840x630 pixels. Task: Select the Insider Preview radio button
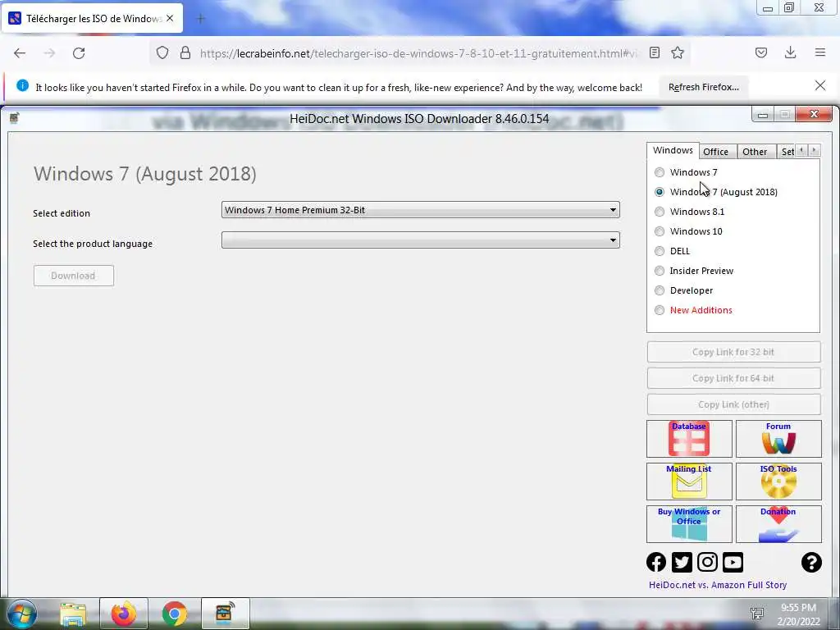click(x=660, y=271)
